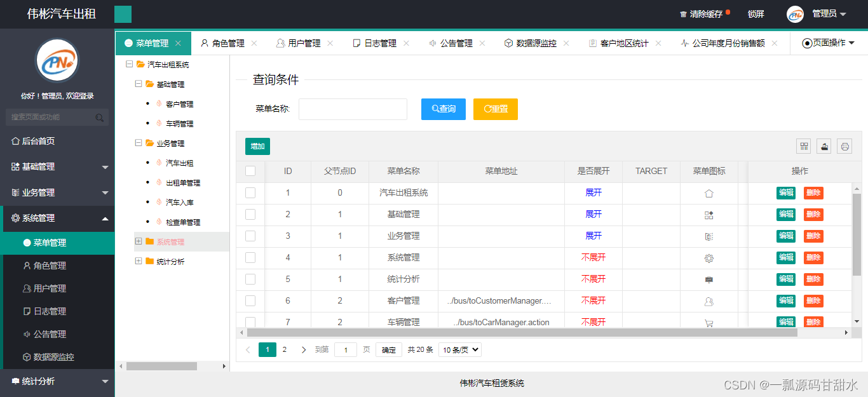Switch to the 角色管理 tab
Viewport: 868px width, 397px height.
pos(227,43)
